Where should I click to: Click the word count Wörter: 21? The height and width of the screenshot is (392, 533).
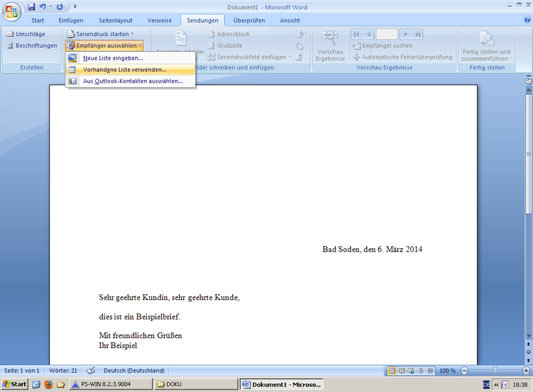click(63, 371)
